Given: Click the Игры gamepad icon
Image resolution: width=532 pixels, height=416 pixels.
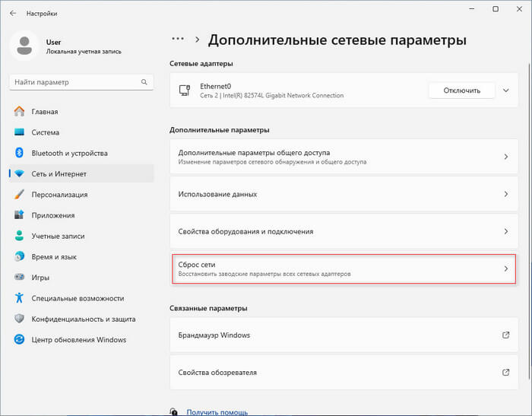Looking at the screenshot, I should coord(19,277).
